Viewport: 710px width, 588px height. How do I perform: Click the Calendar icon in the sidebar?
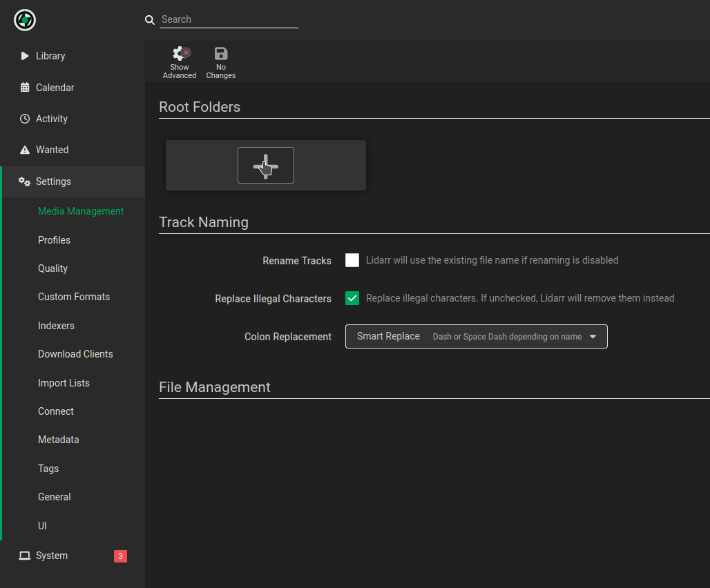[x=25, y=87]
